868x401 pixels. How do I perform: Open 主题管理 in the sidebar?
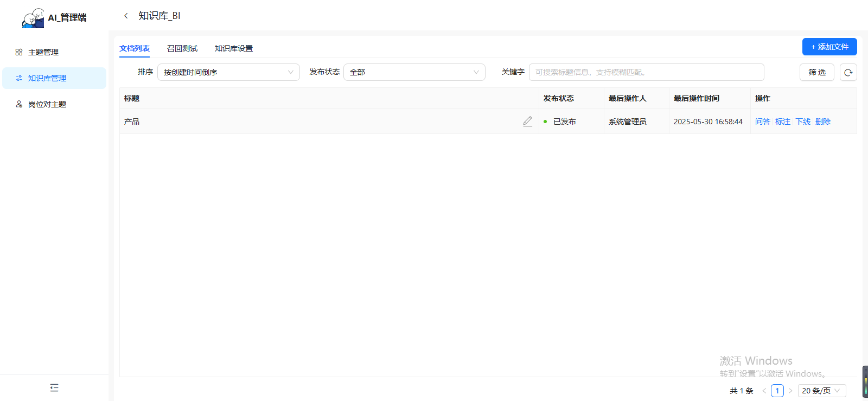point(43,52)
